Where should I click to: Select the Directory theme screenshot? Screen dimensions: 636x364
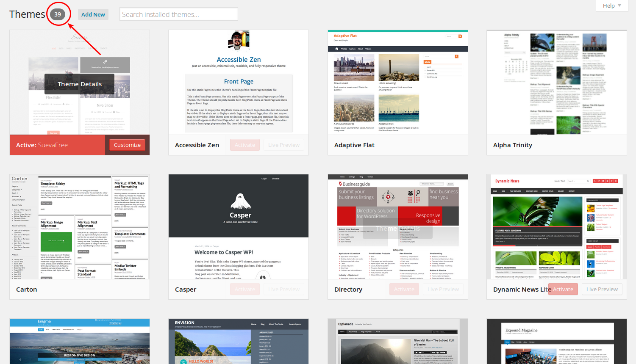[397, 227]
